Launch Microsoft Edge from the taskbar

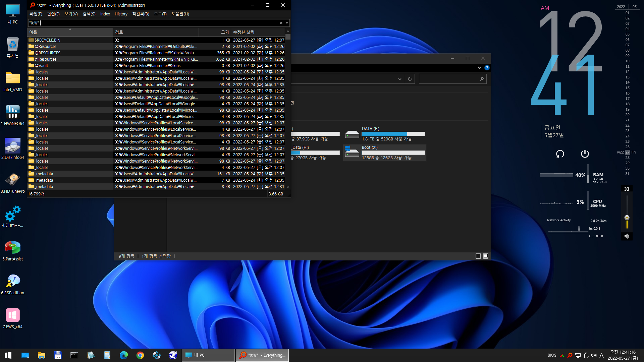[x=124, y=355]
